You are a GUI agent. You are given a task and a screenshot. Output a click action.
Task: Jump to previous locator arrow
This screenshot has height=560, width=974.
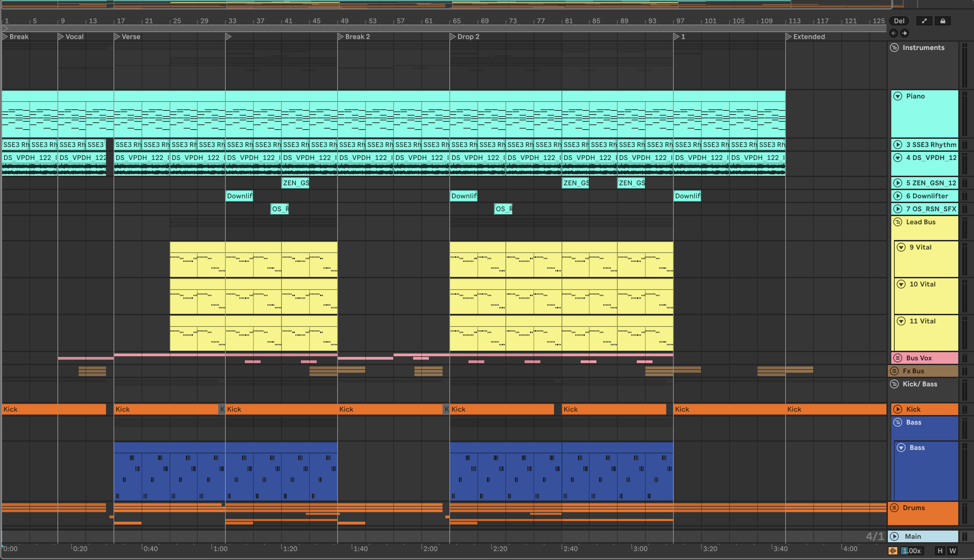coord(894,34)
